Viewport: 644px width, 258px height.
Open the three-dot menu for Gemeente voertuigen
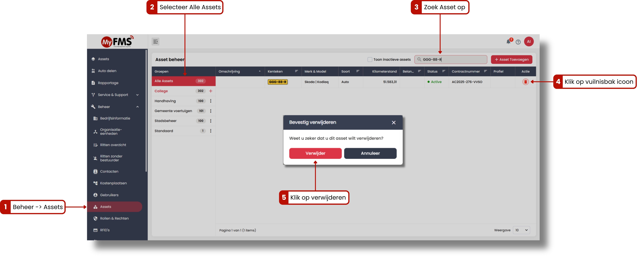pyautogui.click(x=211, y=111)
